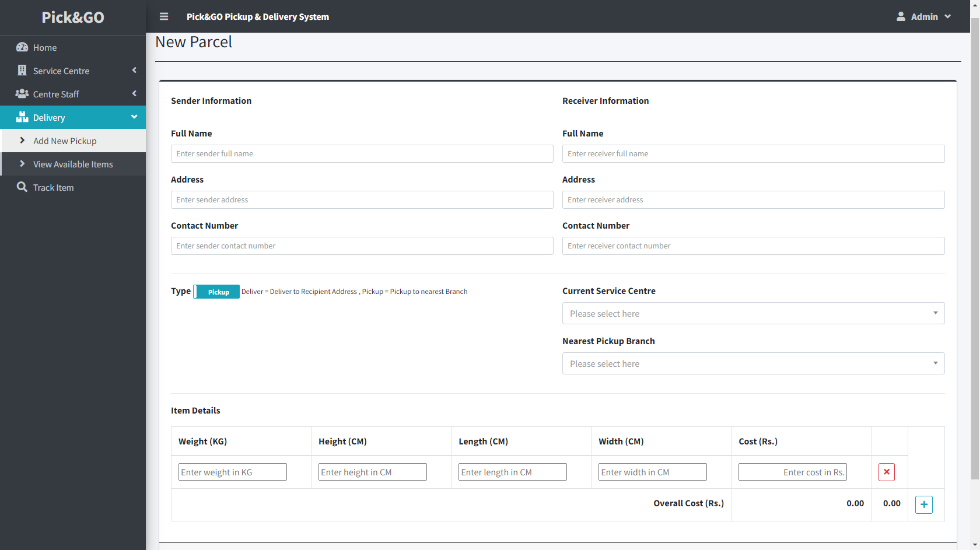Focus receiver address field
The image size is (980, 550).
(x=753, y=199)
